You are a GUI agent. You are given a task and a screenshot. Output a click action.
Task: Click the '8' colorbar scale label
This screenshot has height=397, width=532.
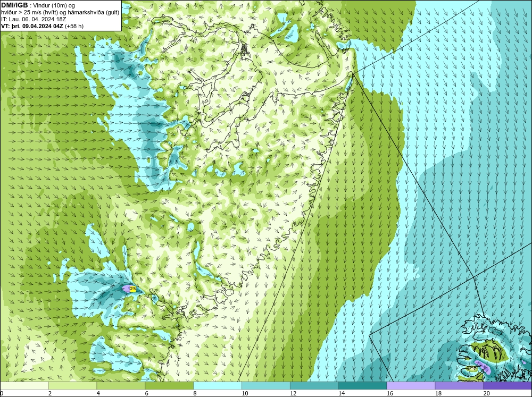(x=195, y=393)
